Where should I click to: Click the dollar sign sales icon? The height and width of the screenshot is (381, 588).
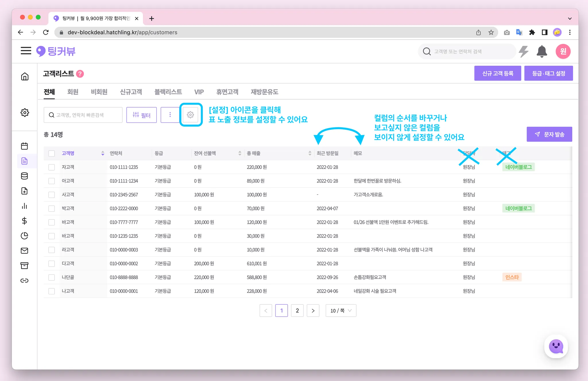click(x=25, y=221)
